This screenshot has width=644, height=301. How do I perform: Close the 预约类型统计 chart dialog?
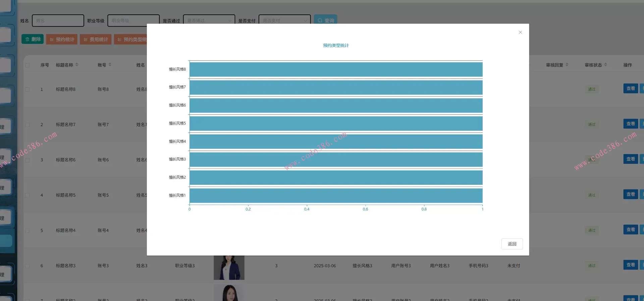[520, 32]
